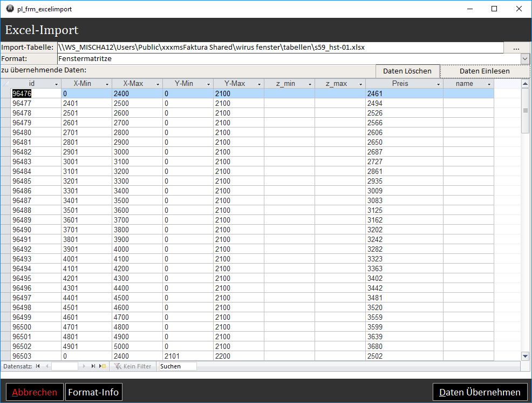
Task: Click the Preis cell 2727
Action: click(x=405, y=162)
